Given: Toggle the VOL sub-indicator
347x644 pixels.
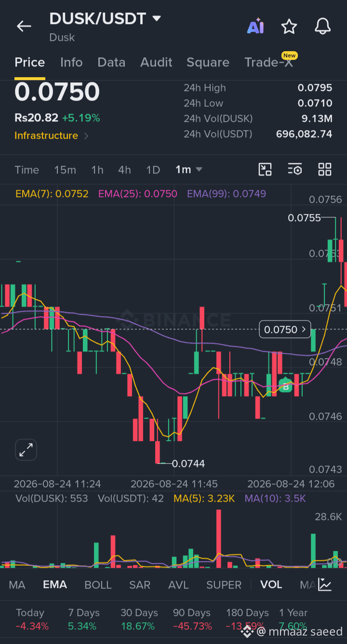Looking at the screenshot, I should (x=271, y=585).
